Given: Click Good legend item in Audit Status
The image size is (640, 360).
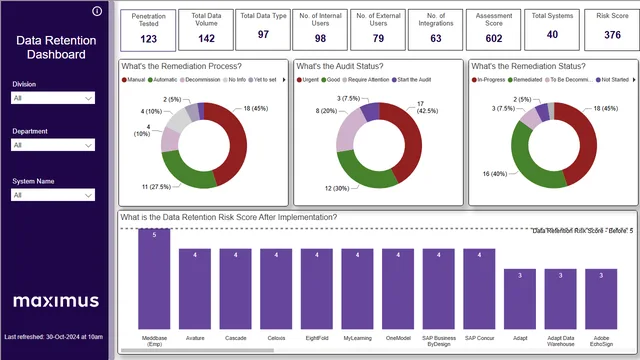Looking at the screenshot, I should 331,80.
